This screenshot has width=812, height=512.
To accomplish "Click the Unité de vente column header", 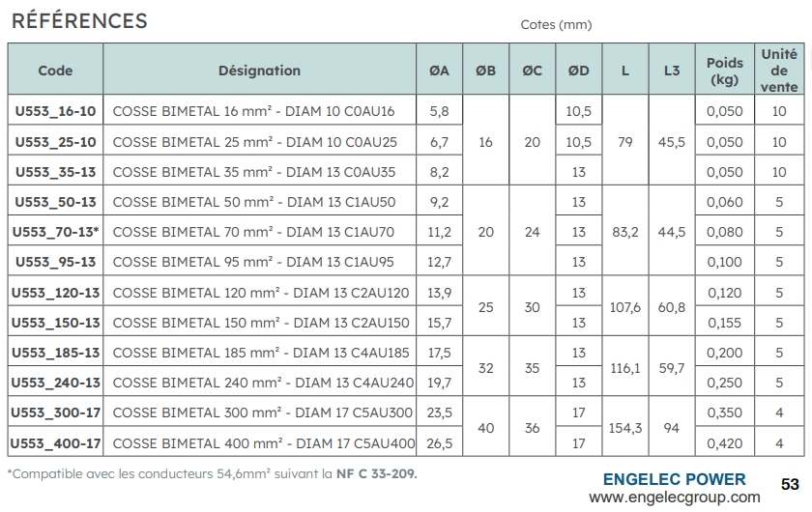I will (779, 70).
